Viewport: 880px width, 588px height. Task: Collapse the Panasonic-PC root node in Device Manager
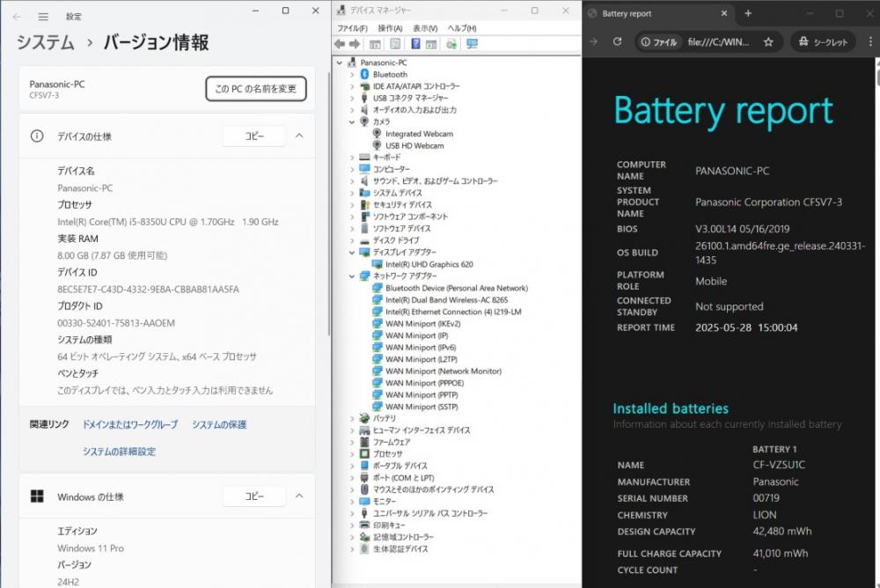pyautogui.click(x=340, y=62)
